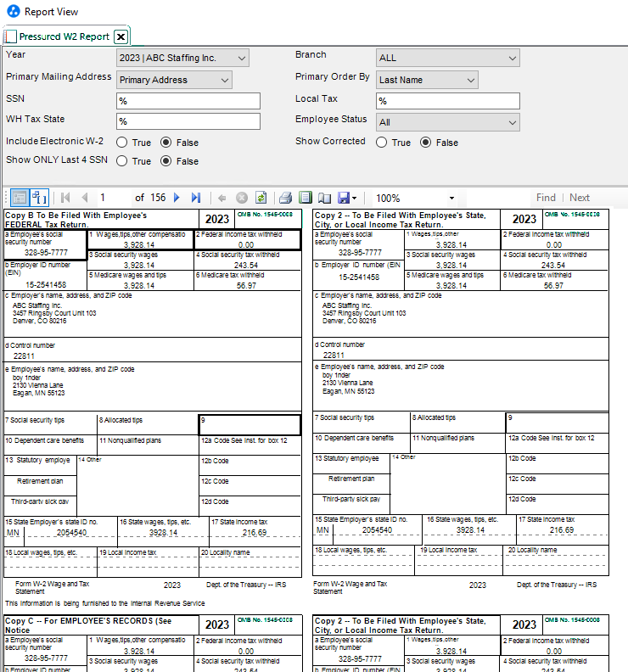Screen dimensions: 628x672
Task: Open the page setup icon
Action: [x=324, y=198]
